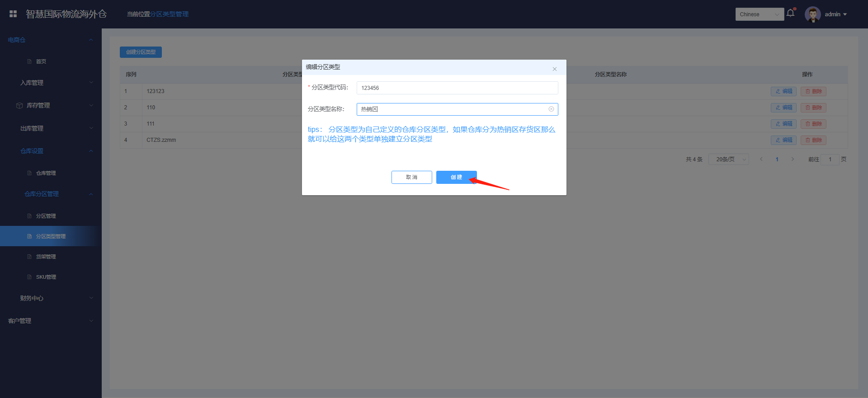Click the 库存管理 cube icon
This screenshot has height=398, width=868.
point(19,106)
